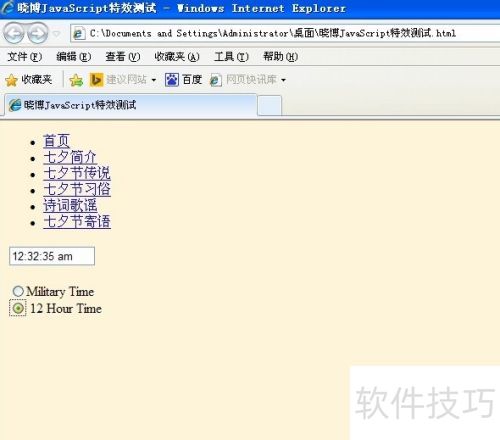Open the 文件(F) menu

[x=25, y=57]
